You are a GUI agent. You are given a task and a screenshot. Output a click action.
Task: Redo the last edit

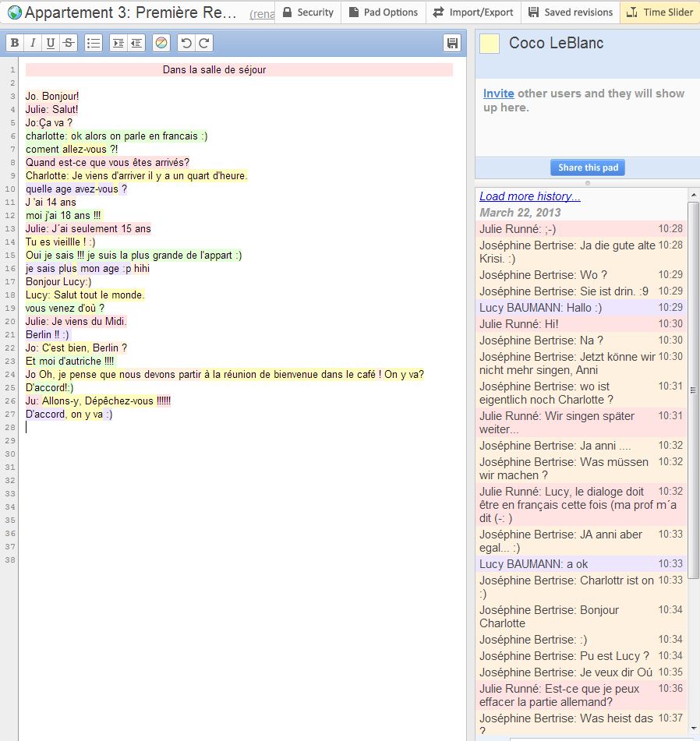pyautogui.click(x=204, y=44)
